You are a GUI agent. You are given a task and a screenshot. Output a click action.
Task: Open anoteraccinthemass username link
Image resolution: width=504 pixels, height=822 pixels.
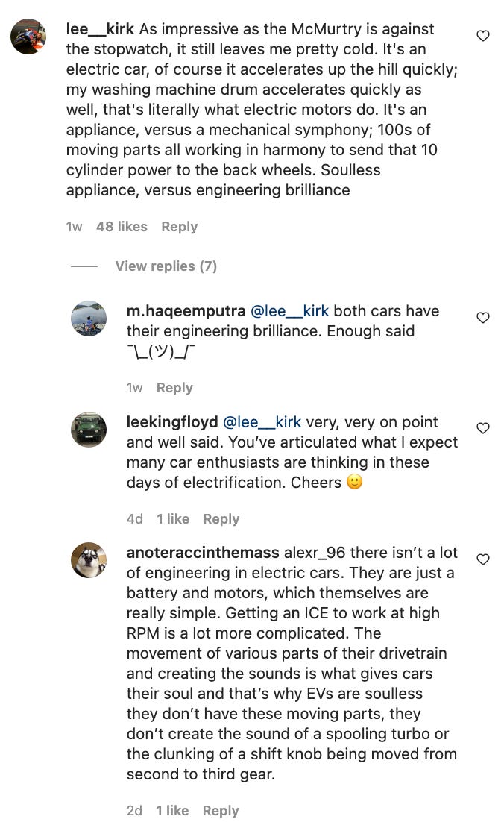(203, 553)
